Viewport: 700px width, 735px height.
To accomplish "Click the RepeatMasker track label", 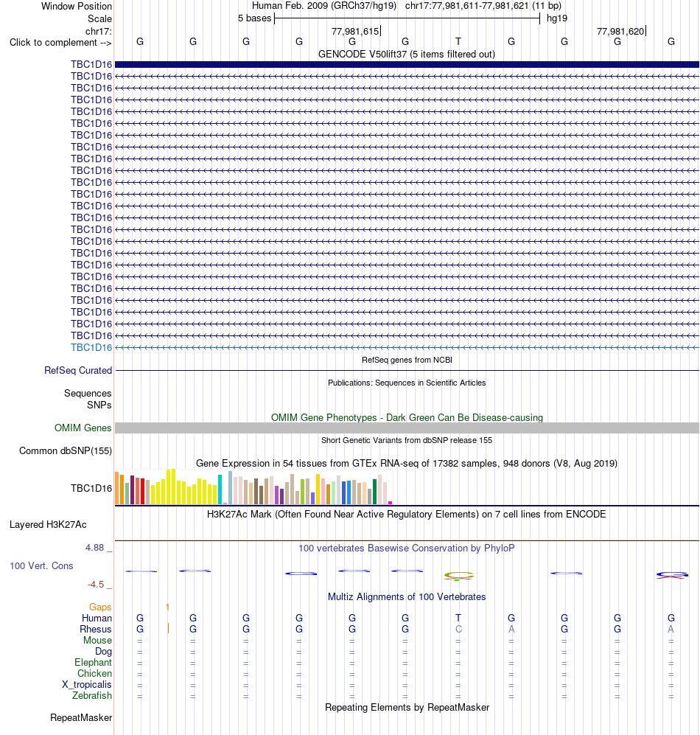I will pos(81,717).
